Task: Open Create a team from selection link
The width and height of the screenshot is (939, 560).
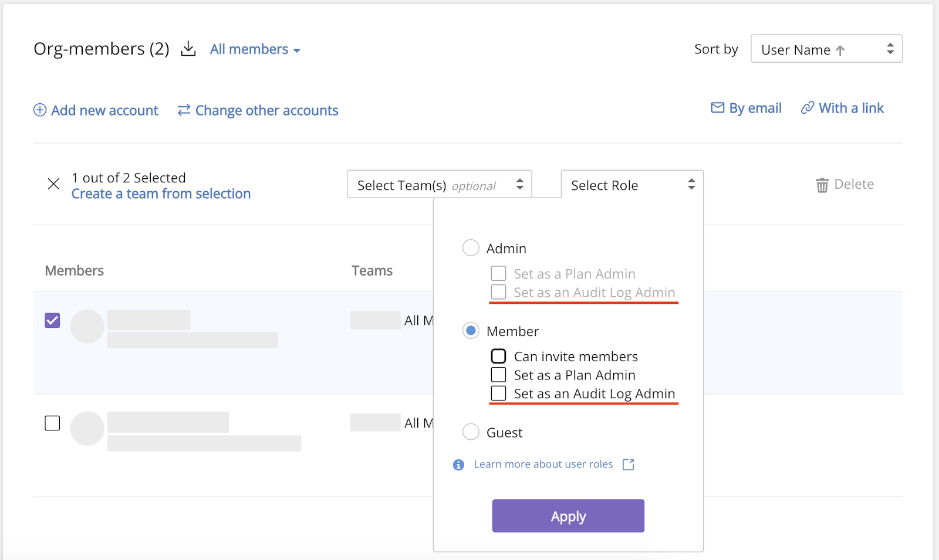Action: [161, 194]
